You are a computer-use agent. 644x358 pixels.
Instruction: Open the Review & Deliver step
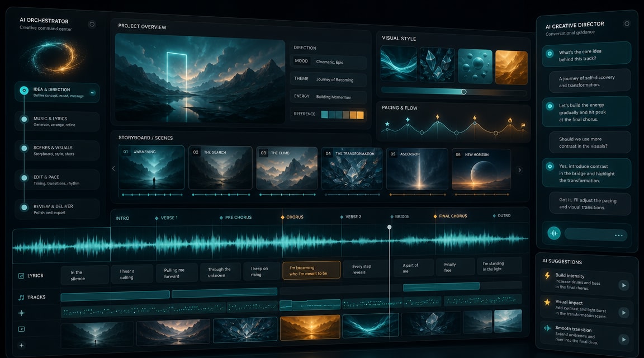[57, 209]
